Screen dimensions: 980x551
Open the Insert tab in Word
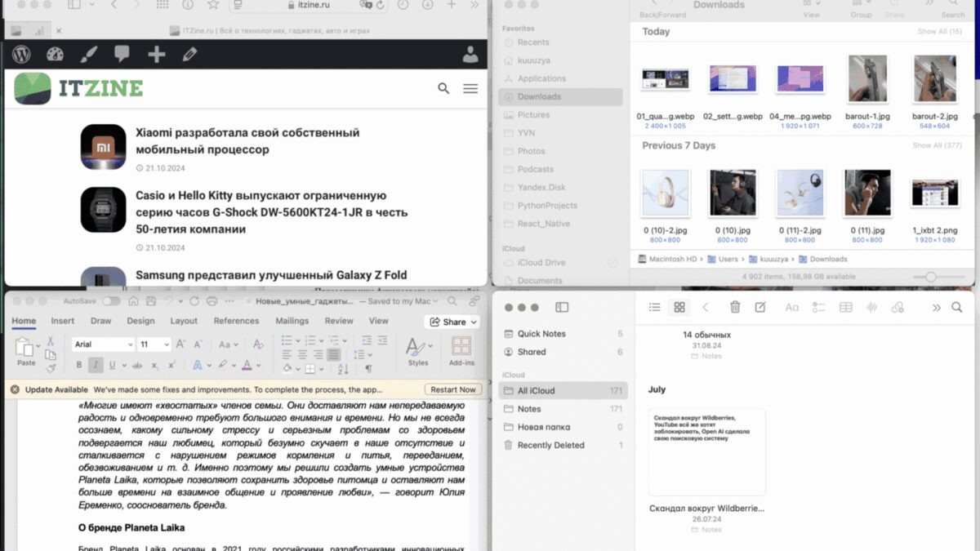63,321
